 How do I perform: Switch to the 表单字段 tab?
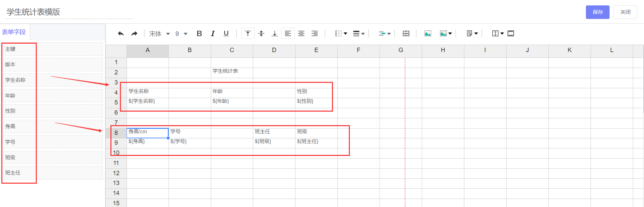pyautogui.click(x=14, y=32)
